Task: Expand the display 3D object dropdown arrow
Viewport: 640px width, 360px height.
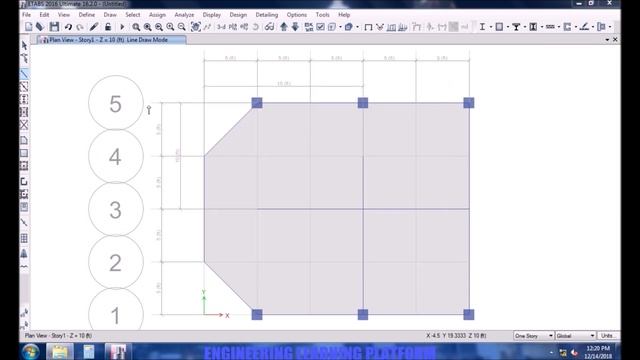Action: coord(357,27)
